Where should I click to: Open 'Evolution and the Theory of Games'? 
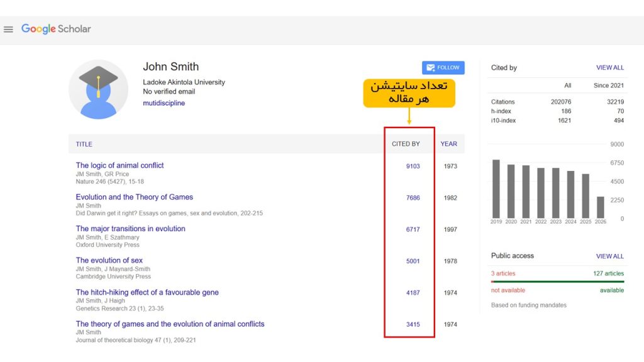click(135, 197)
